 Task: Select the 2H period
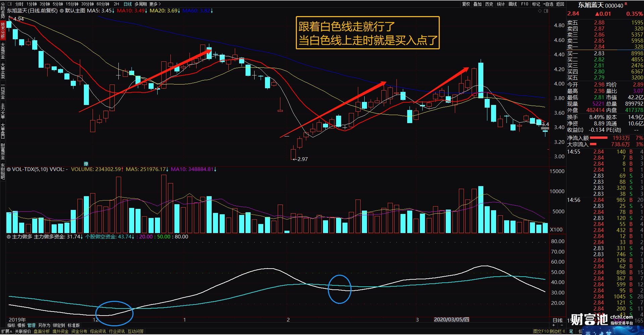[116, 4]
